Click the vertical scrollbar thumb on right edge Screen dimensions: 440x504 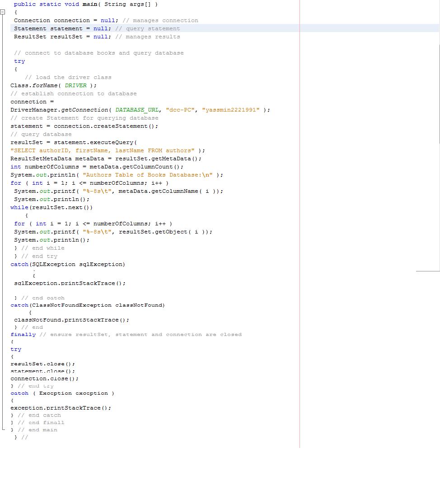439,93
